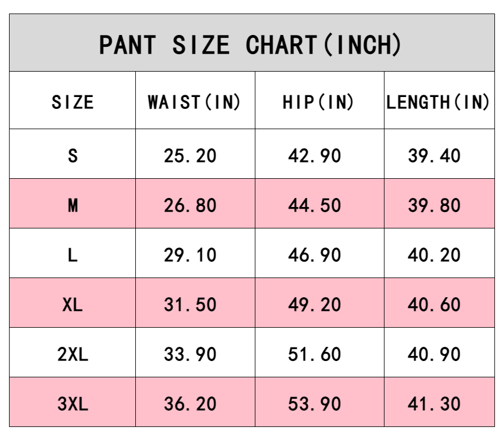Click the L size row label
Image resolution: width=504 pixels, height=436 pixels.
click(x=73, y=255)
